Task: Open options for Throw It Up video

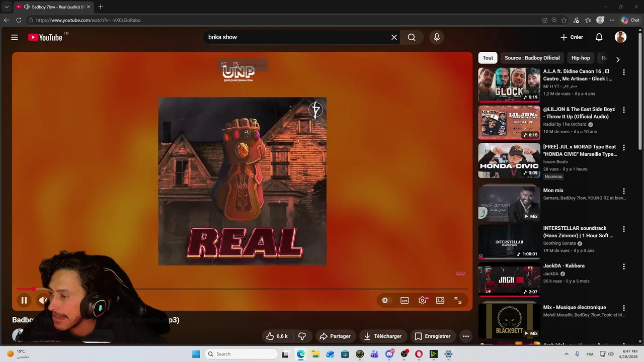Action: click(624, 110)
